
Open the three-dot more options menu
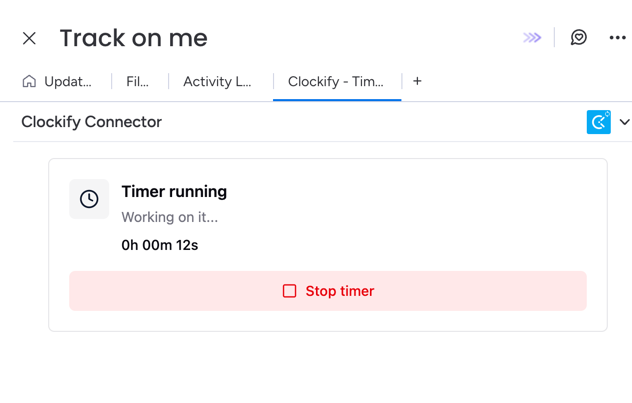click(617, 38)
